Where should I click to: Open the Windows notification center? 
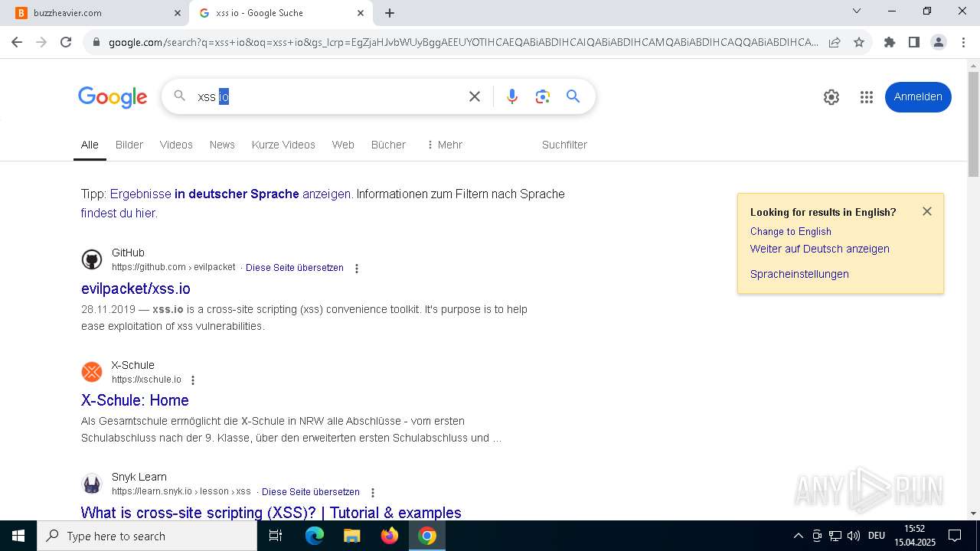pyautogui.click(x=955, y=536)
